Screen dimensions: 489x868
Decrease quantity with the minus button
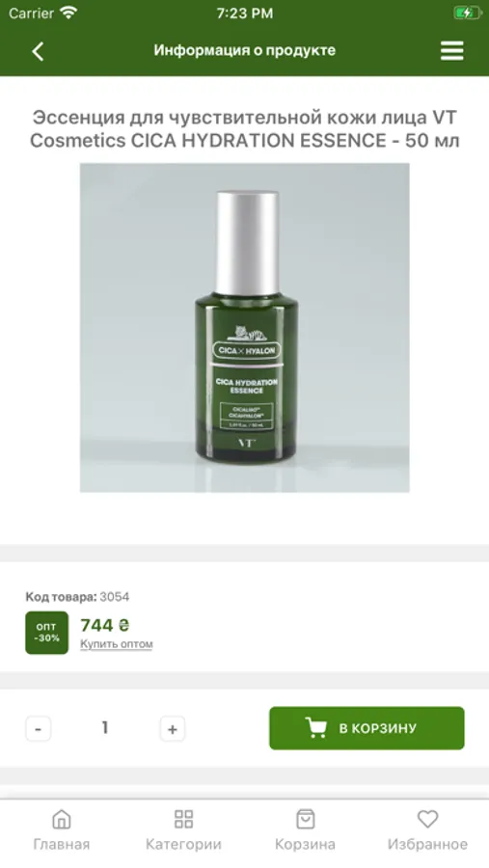coord(39,728)
